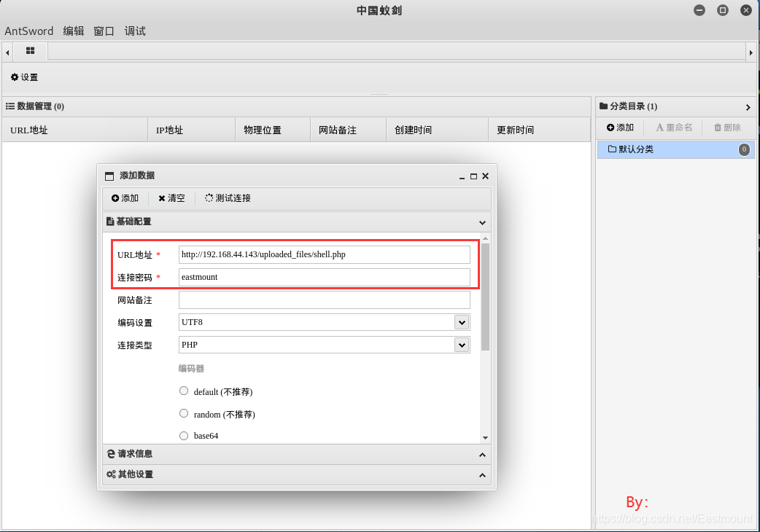Select the base64 encoder
Viewport: 760px width, 532px height.
tap(184, 436)
